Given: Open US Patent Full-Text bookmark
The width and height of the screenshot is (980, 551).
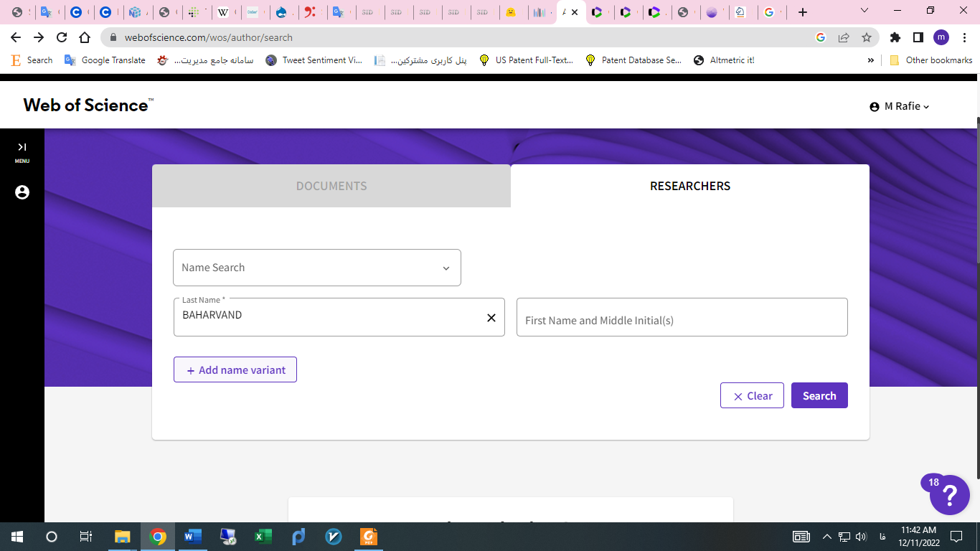Looking at the screenshot, I should (x=526, y=60).
